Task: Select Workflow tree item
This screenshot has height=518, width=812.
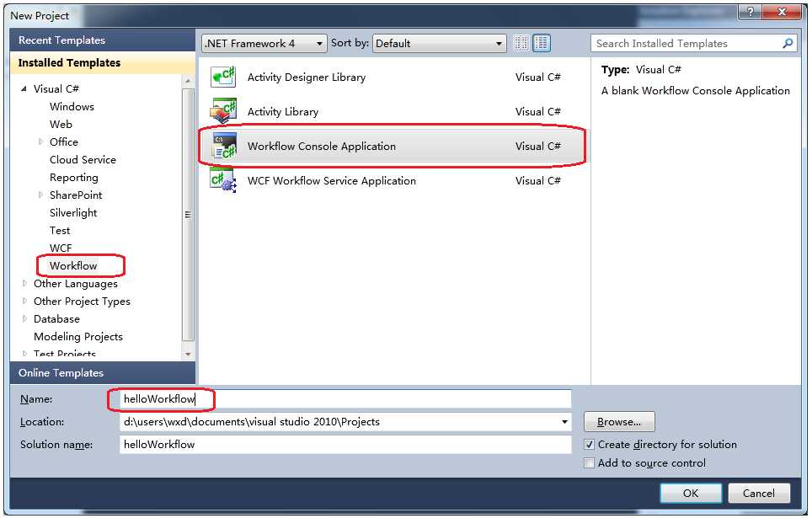Action: click(73, 265)
